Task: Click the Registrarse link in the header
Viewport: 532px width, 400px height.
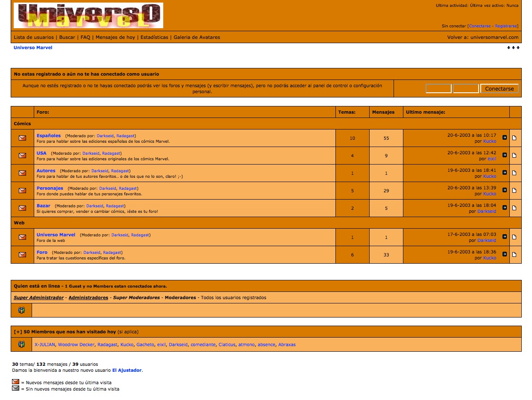Action: coord(506,26)
